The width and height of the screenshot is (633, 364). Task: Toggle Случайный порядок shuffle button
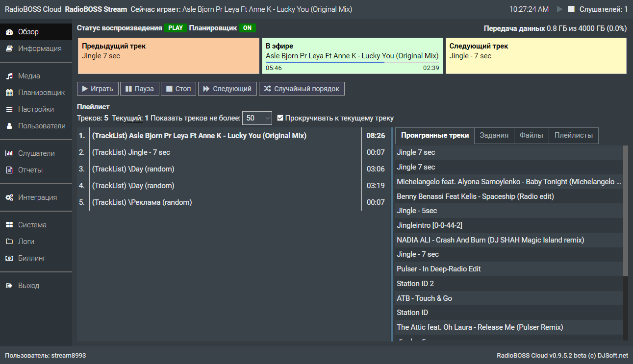pyautogui.click(x=302, y=89)
